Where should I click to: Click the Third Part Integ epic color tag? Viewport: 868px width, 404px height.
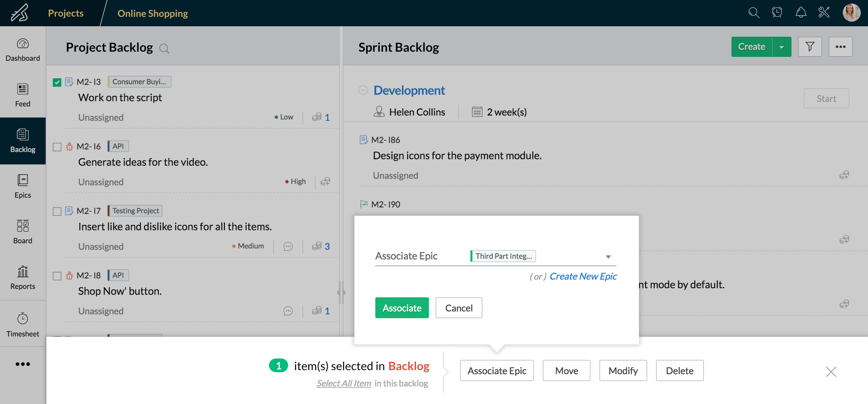[503, 256]
